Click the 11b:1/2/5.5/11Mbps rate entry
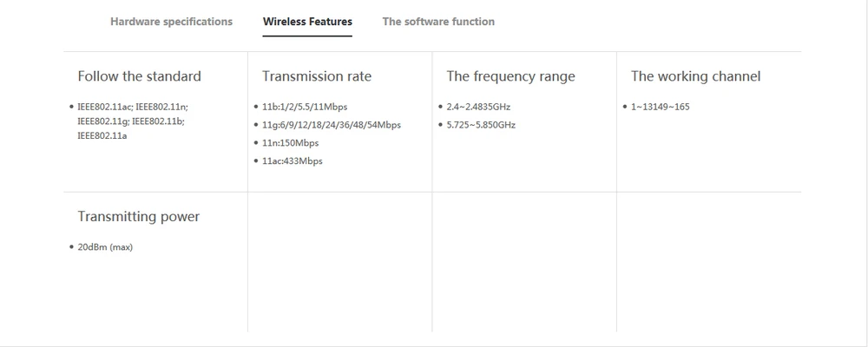This screenshot has height=347, width=868. [305, 107]
